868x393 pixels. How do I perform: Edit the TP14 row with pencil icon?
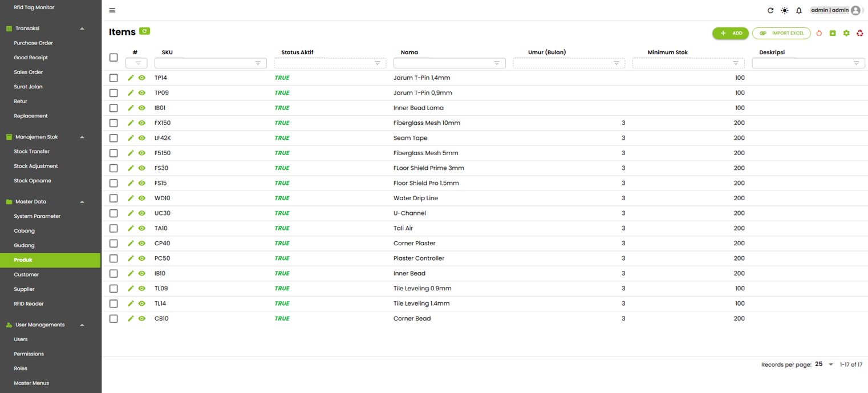[x=131, y=78]
